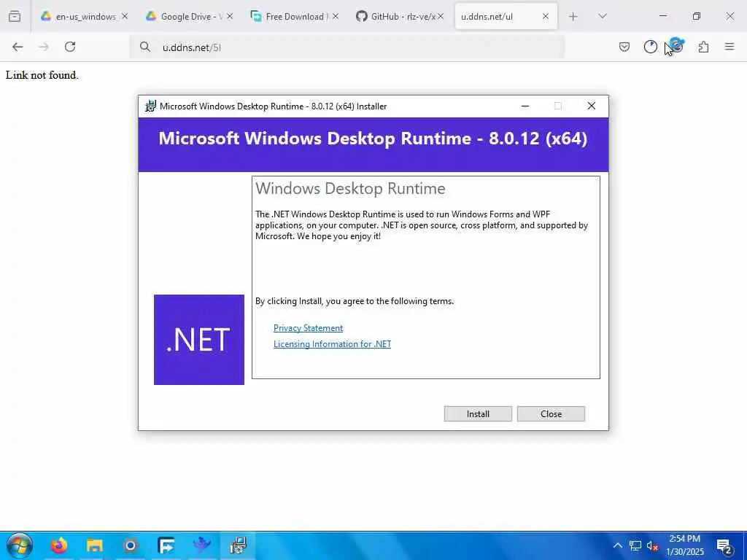Viewport: 747px width, 560px height.
Task: Reload the current page
Action: (x=70, y=47)
